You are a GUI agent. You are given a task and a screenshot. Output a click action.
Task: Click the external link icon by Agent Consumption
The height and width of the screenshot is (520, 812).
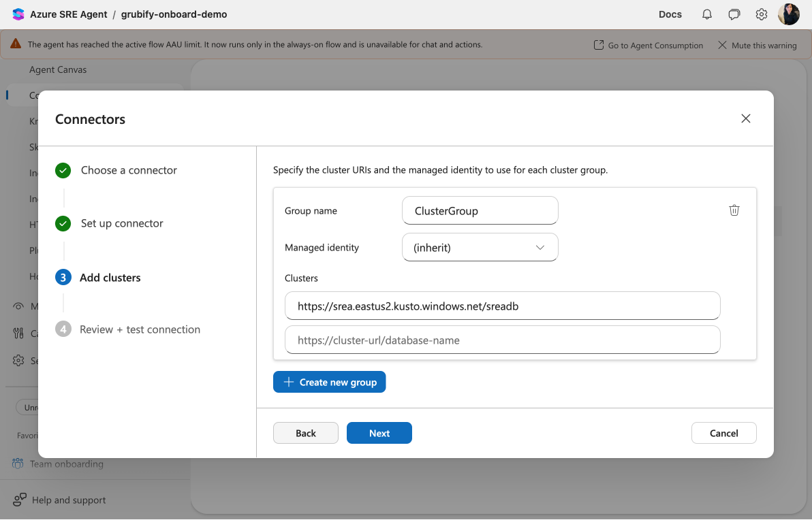coord(599,45)
